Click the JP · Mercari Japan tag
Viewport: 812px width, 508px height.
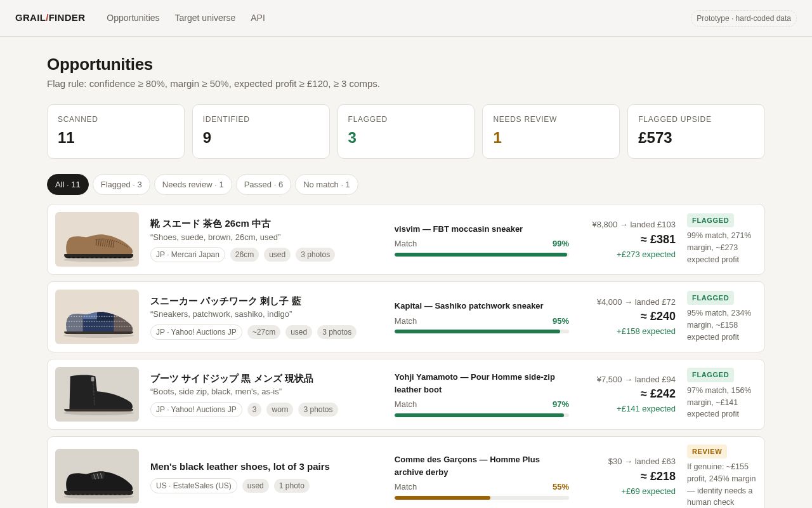click(x=188, y=255)
